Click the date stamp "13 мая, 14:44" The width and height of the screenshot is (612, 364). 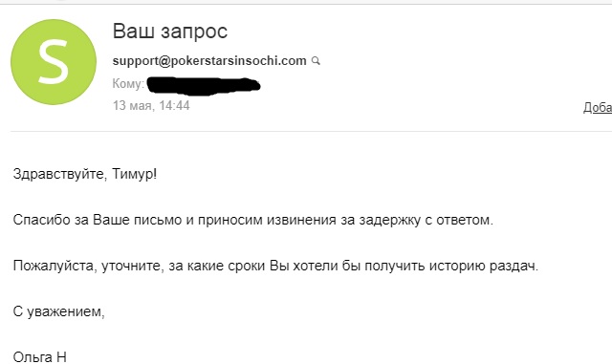[151, 105]
